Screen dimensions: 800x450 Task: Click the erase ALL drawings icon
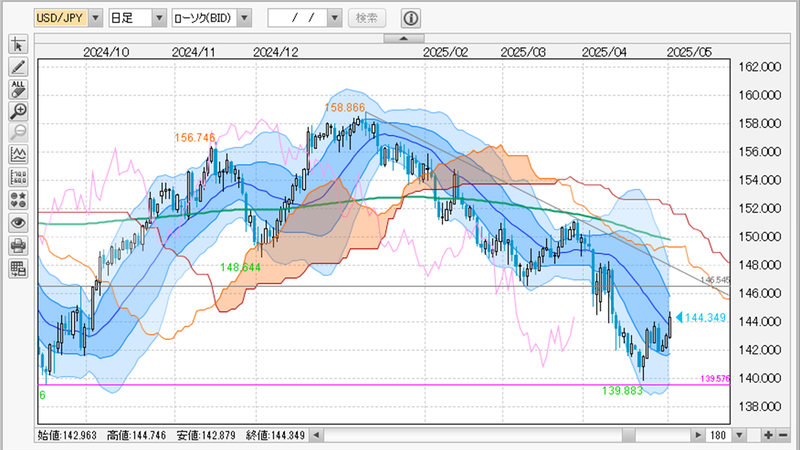[18, 89]
